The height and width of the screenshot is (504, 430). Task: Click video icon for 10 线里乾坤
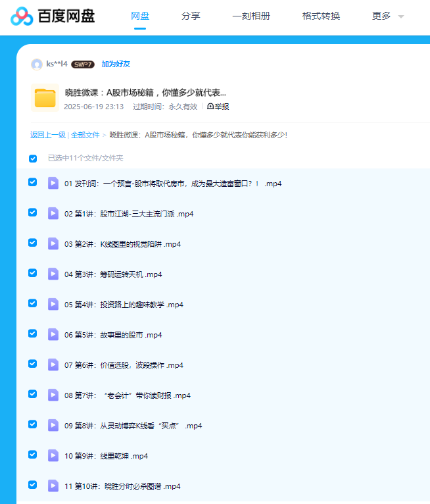(53, 455)
